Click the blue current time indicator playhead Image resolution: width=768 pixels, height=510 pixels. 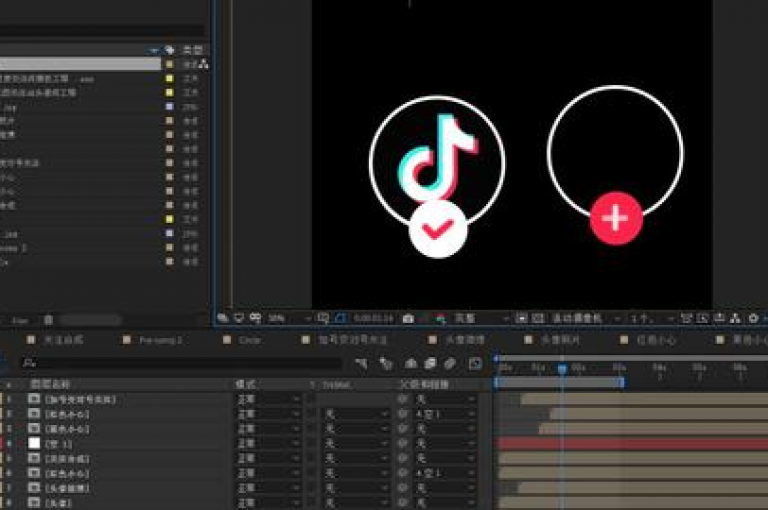tap(562, 368)
